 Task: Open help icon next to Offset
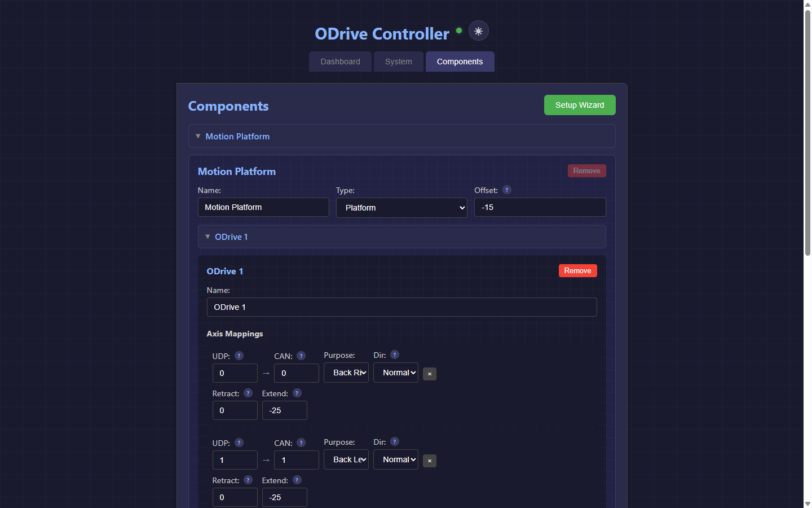[507, 190]
